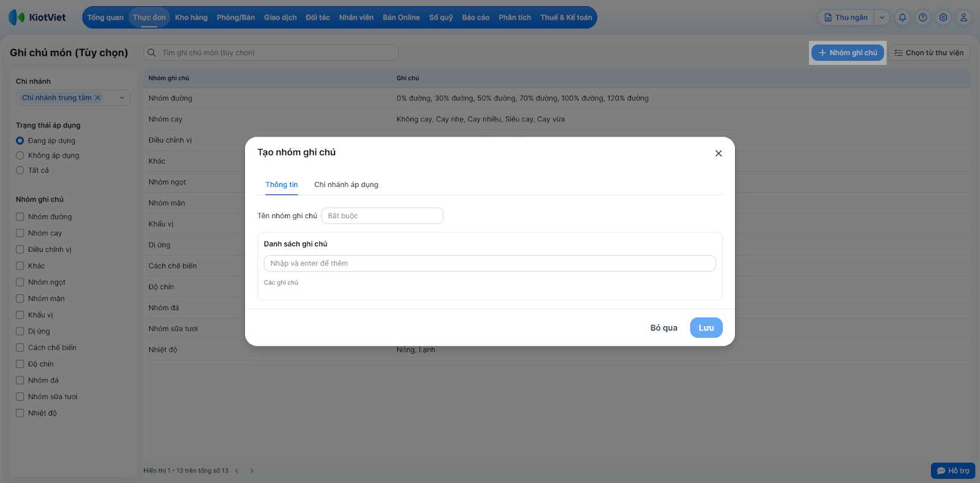Open the Giao dịch menu
Screen dimensions: 980x483
281,17
